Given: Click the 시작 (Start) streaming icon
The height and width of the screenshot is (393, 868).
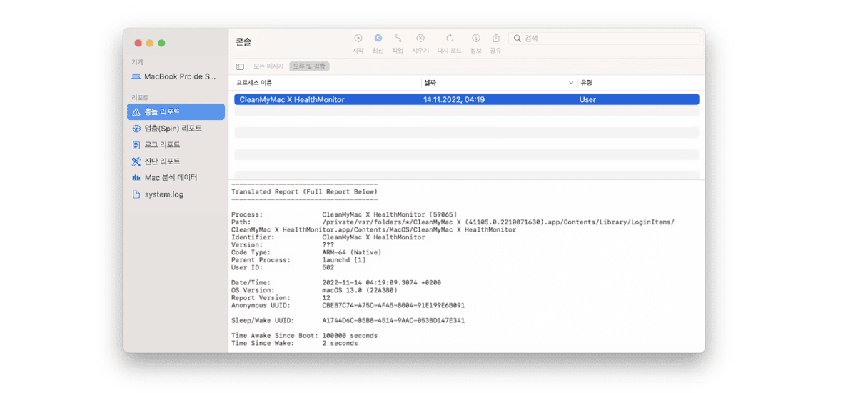Looking at the screenshot, I should (x=358, y=39).
